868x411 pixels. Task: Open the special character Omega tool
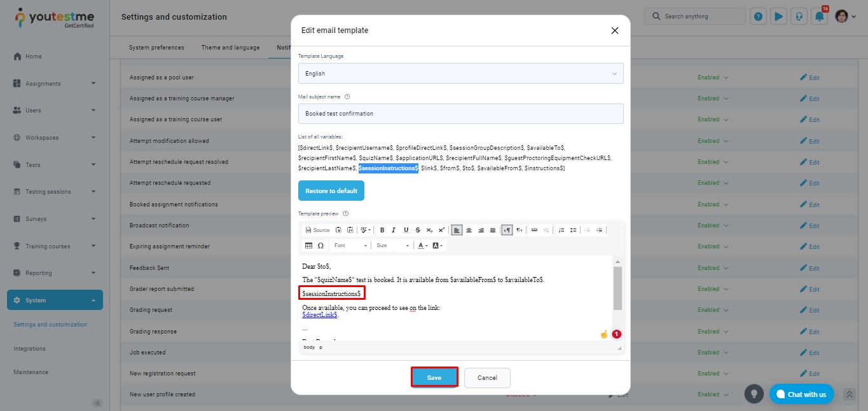click(320, 245)
